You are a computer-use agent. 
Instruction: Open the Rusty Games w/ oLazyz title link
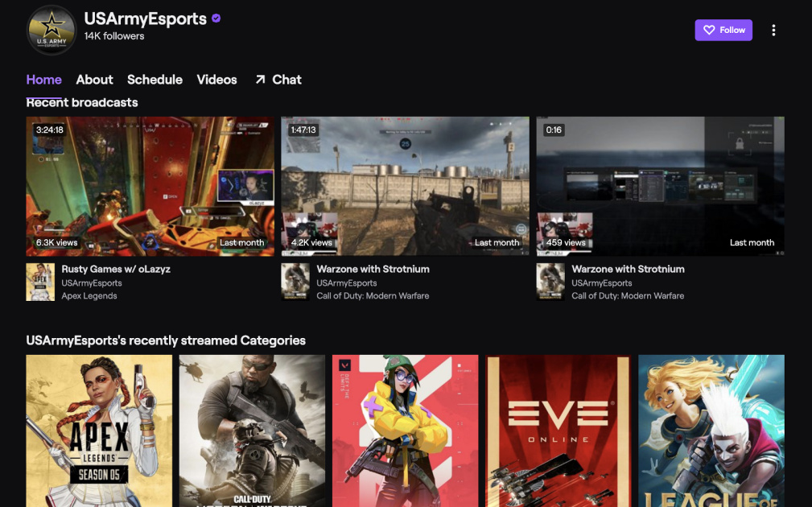[x=116, y=269]
